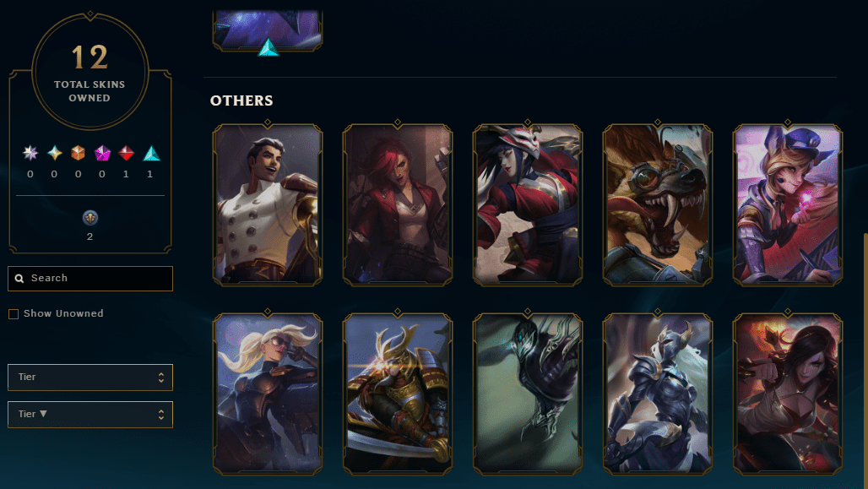Click the Mythic skin tier gem icon

[102, 154]
